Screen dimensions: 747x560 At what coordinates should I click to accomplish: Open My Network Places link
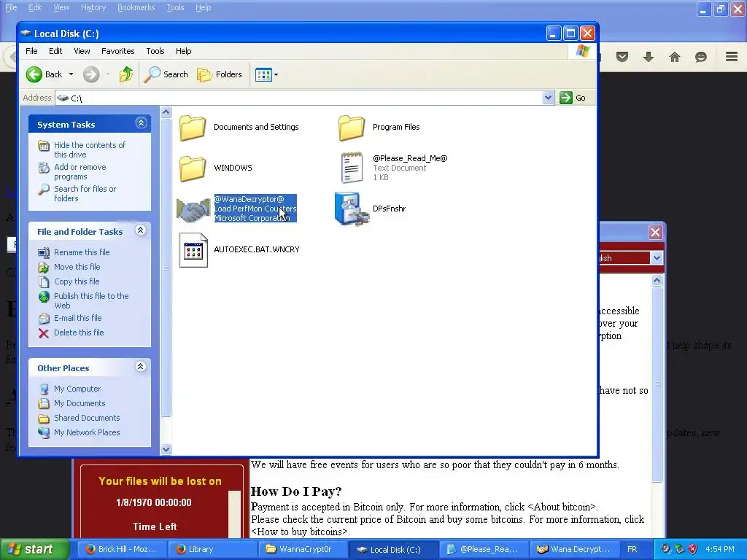pos(87,432)
